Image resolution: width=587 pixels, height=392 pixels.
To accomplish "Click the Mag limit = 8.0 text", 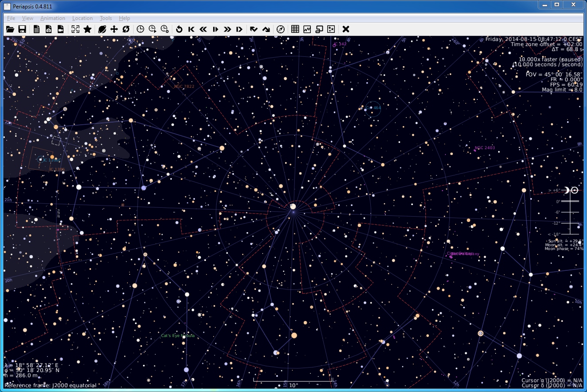I will point(562,90).
